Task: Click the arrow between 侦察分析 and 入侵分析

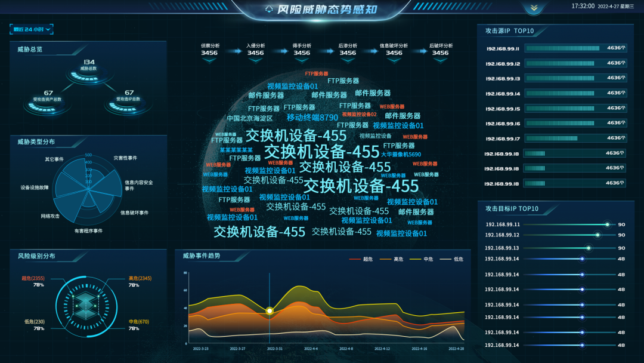Action: (x=233, y=52)
